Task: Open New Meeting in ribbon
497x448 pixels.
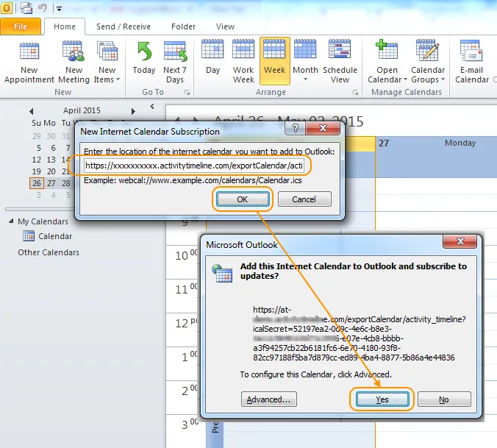Action: (x=74, y=62)
